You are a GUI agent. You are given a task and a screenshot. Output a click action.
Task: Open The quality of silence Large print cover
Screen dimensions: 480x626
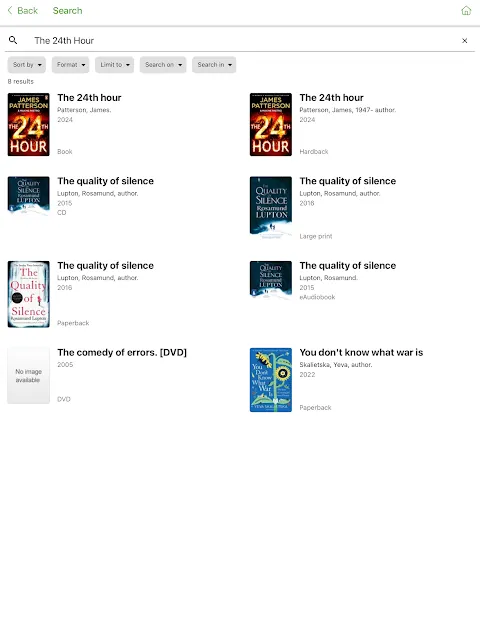click(x=271, y=207)
